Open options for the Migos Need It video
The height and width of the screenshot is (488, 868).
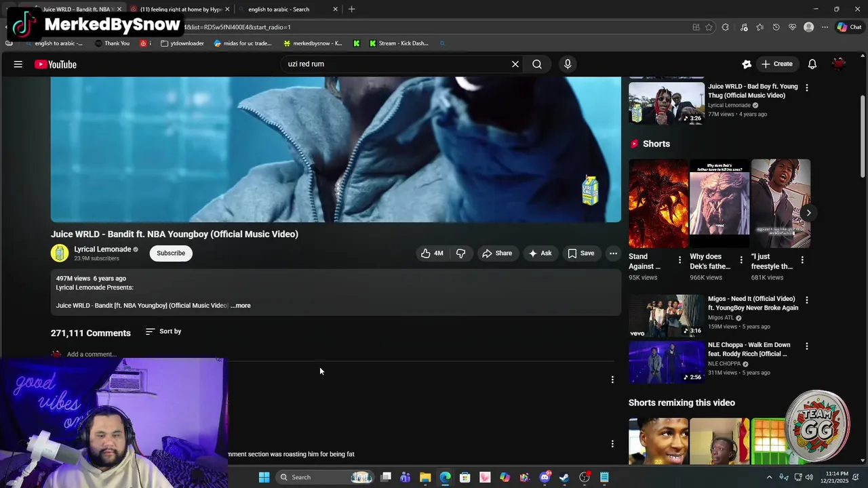[806, 300]
